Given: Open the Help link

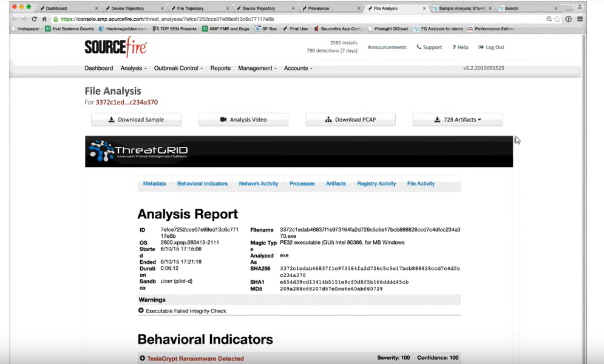Looking at the screenshot, I should tap(460, 47).
